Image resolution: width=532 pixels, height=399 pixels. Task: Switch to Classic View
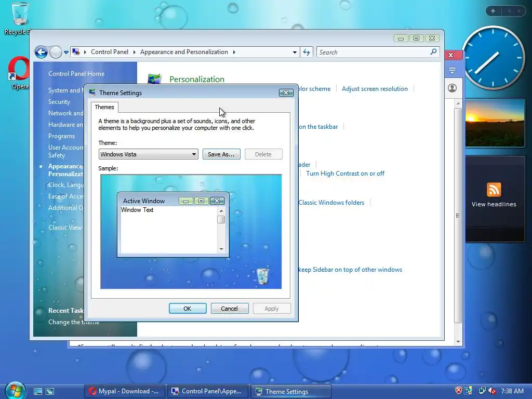pos(65,228)
